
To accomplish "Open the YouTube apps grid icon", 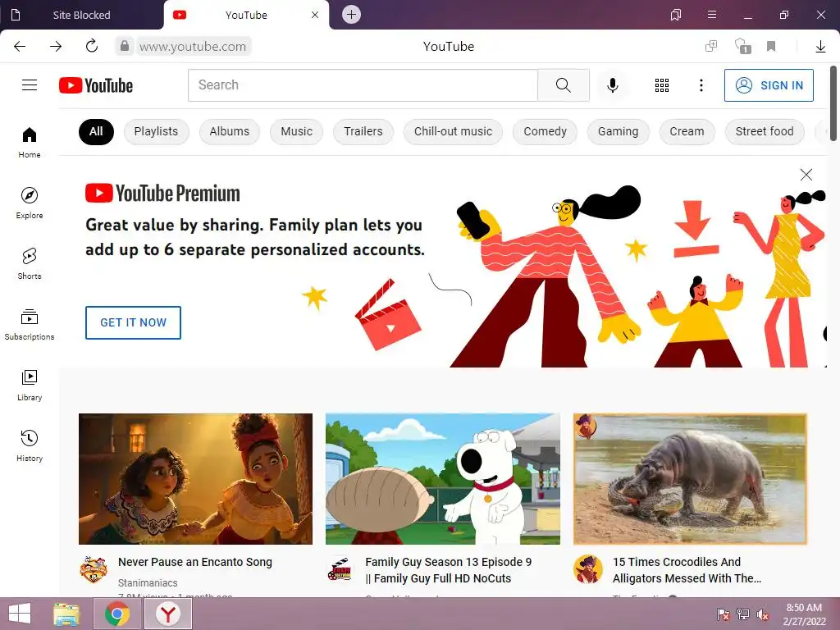I will pyautogui.click(x=662, y=85).
